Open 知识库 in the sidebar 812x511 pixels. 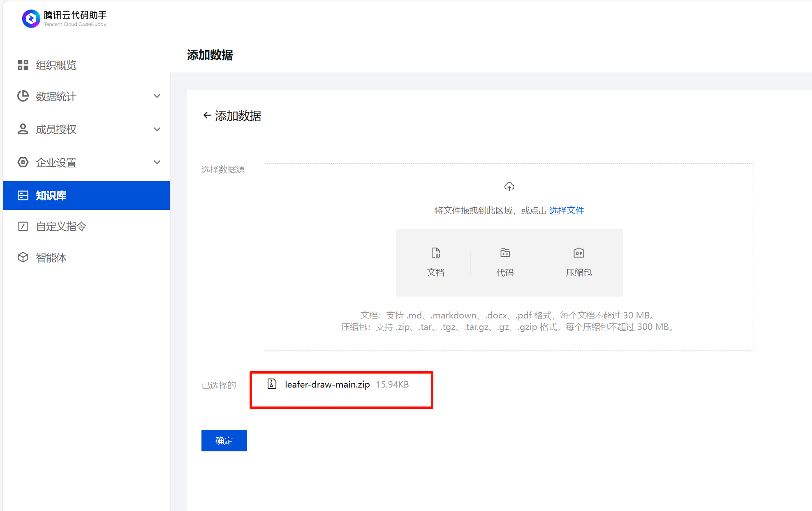51,195
